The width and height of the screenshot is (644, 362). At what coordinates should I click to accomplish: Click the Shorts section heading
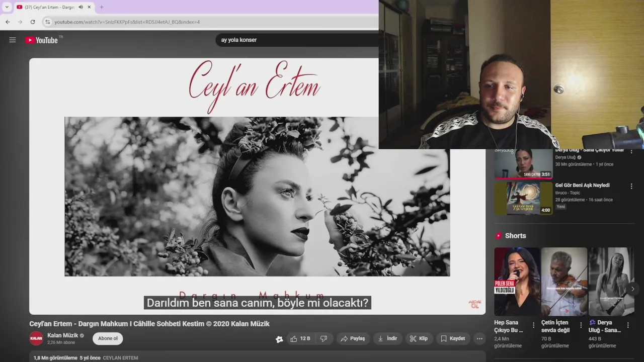tap(515, 236)
